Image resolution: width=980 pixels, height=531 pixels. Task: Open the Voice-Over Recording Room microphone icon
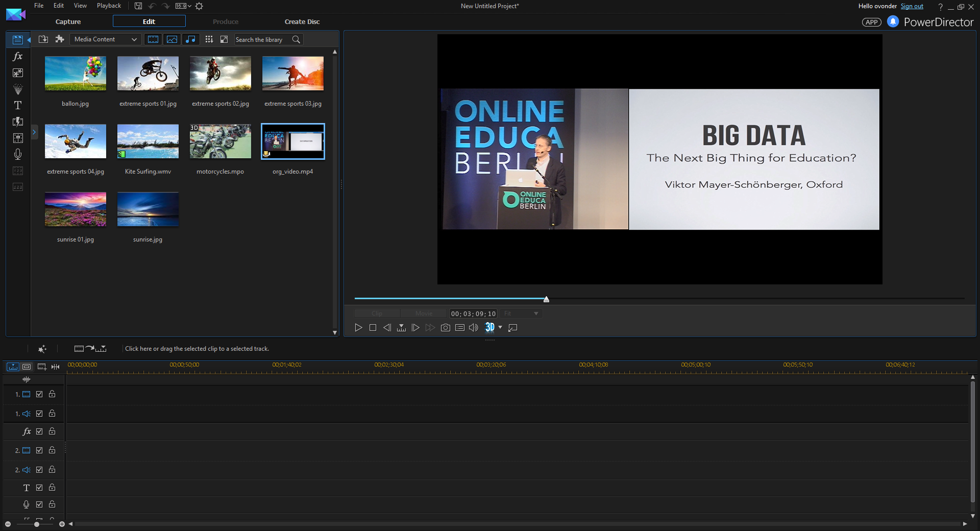pyautogui.click(x=17, y=154)
